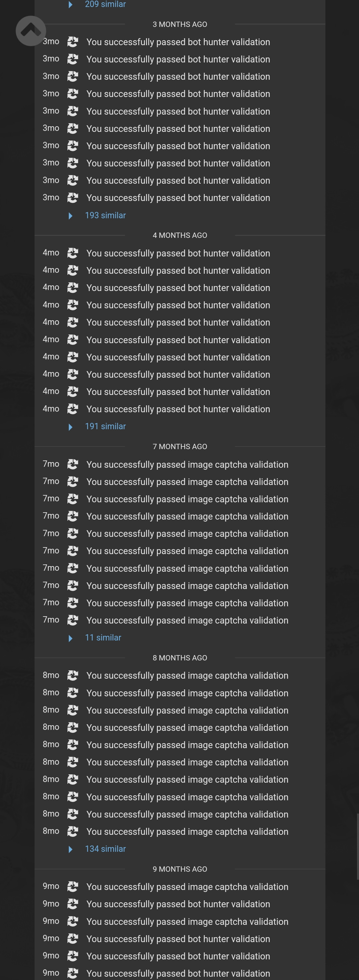Click icon of first 3mo bot hunter notification
Image resolution: width=359 pixels, height=980 pixels.
(x=73, y=42)
